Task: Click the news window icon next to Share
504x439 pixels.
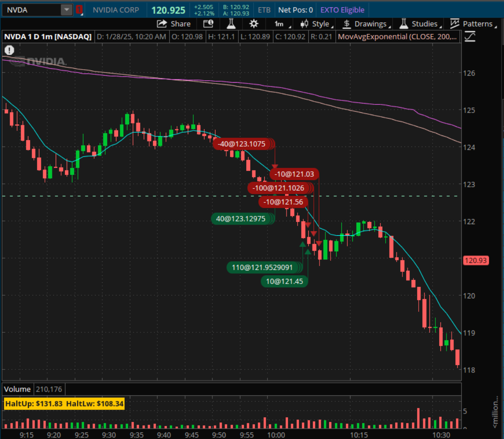Action: click(208, 24)
